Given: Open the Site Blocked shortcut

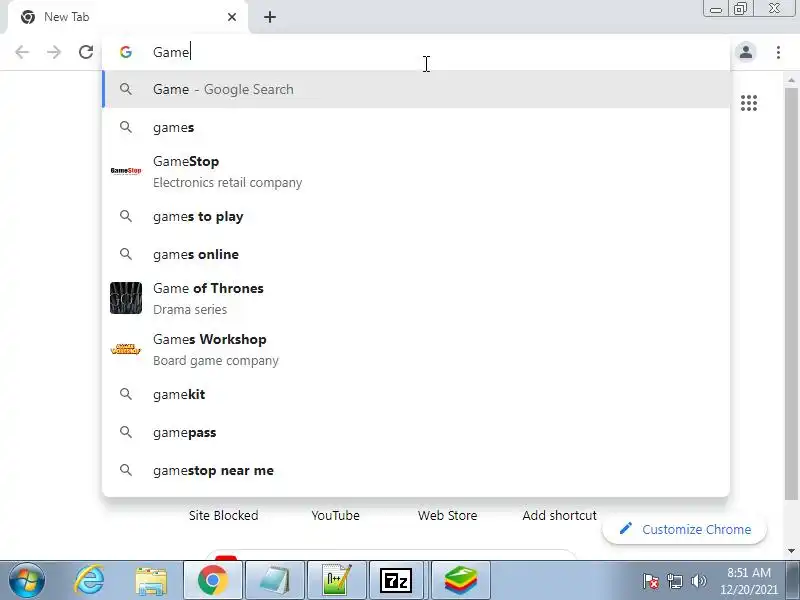Looking at the screenshot, I should (223, 515).
